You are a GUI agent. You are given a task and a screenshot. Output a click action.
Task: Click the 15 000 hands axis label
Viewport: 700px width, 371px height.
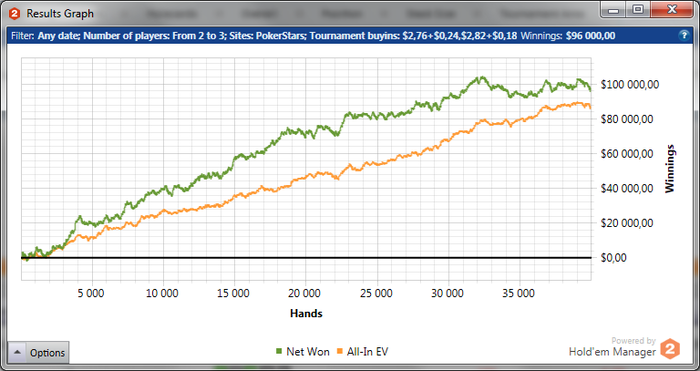tap(234, 293)
